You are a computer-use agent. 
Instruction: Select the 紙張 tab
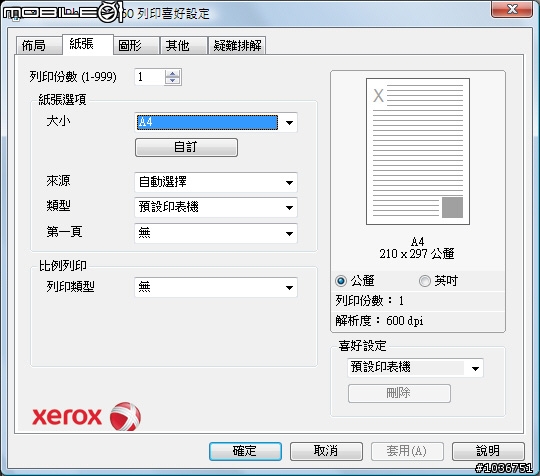88,44
